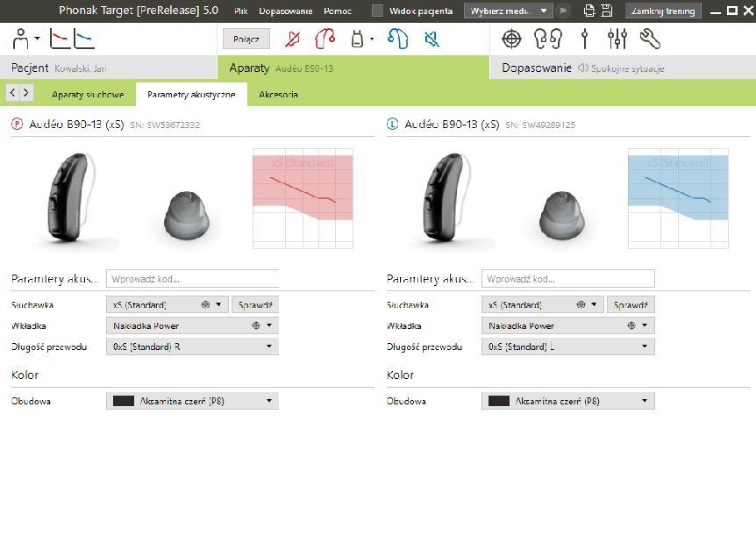Open the Aparaty słuchowe tab

pyautogui.click(x=88, y=95)
